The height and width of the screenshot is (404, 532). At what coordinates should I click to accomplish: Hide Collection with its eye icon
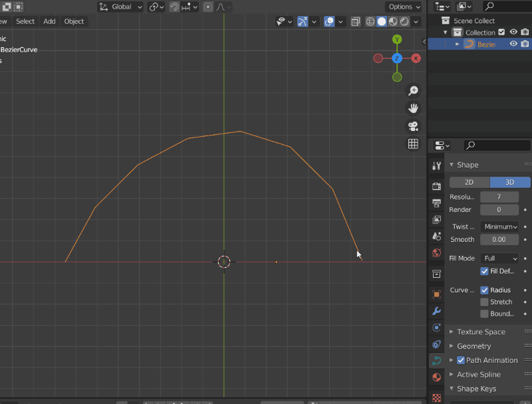(513, 32)
